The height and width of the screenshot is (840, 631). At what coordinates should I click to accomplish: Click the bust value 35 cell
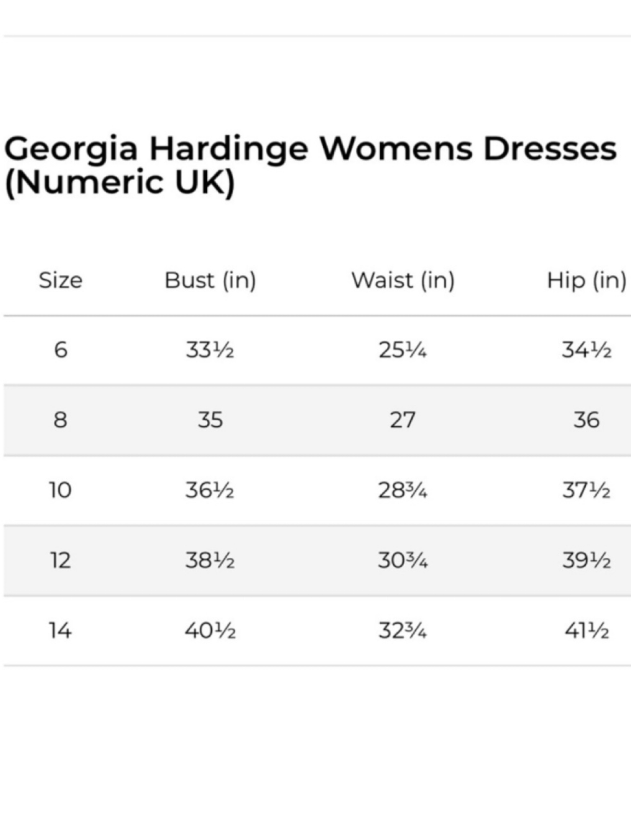click(210, 420)
